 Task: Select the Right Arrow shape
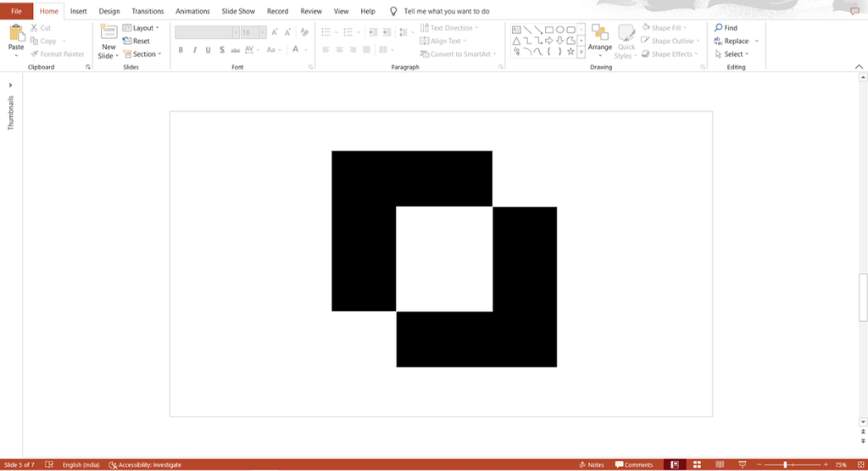[x=549, y=41]
